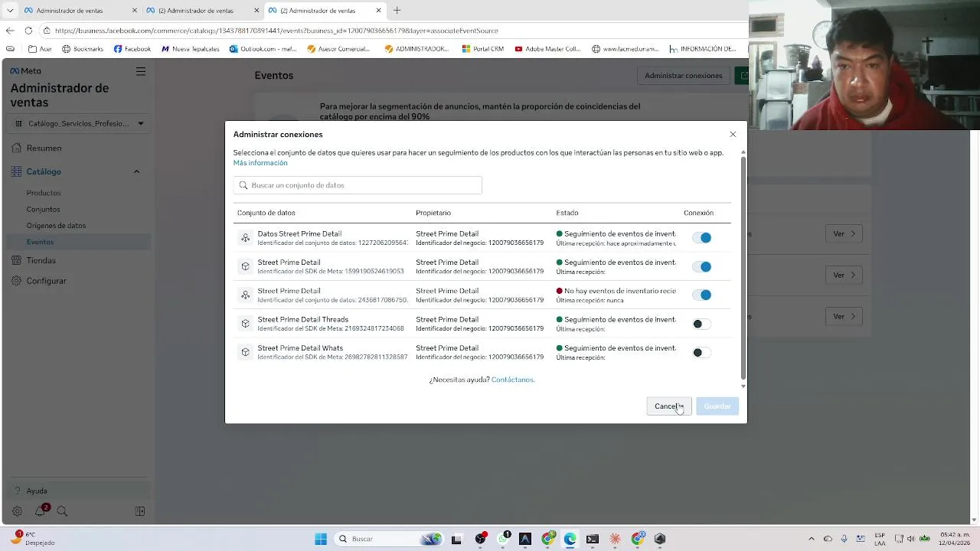Screen dimensions: 980x551
Task: Go back with the browser back arrow
Action: click(x=9, y=31)
